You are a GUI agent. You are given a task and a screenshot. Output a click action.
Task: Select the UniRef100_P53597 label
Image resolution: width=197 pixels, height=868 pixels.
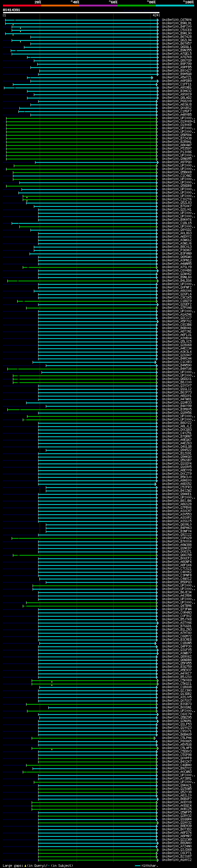click(x=177, y=149)
